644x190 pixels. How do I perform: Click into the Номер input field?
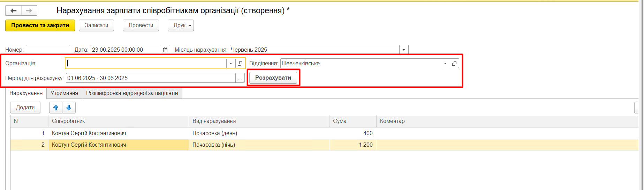[x=48, y=50]
